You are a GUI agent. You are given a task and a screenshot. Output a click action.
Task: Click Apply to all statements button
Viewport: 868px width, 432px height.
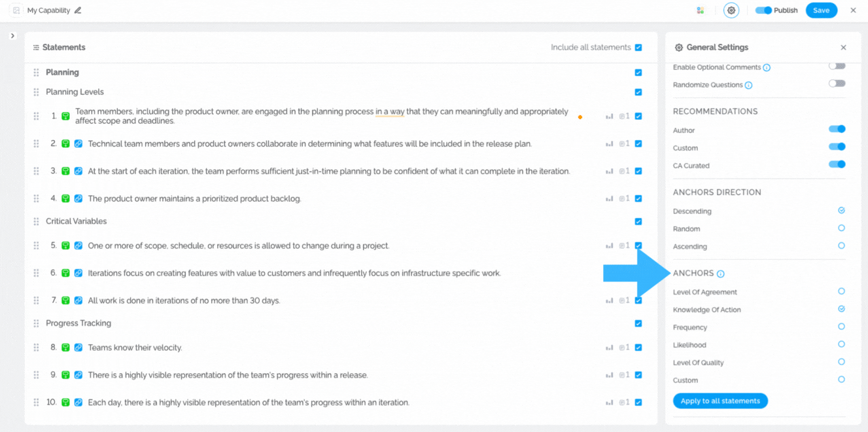[720, 401]
